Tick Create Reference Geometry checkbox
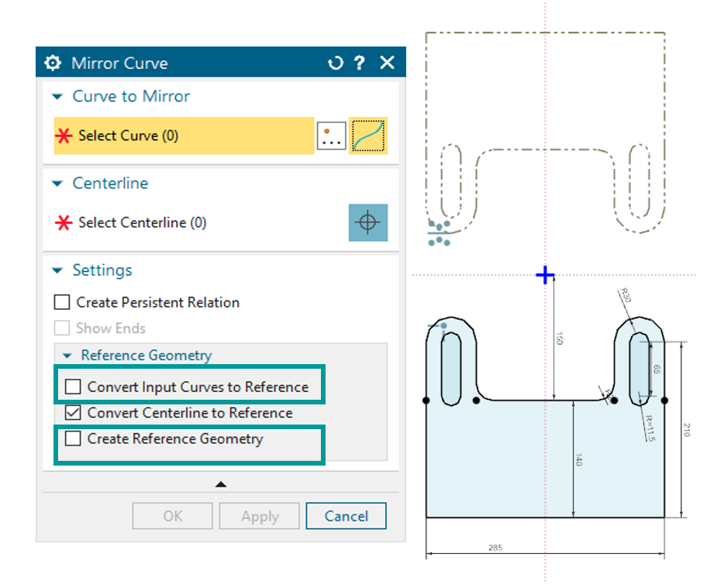Screen dimensions: 724x588 74,438
